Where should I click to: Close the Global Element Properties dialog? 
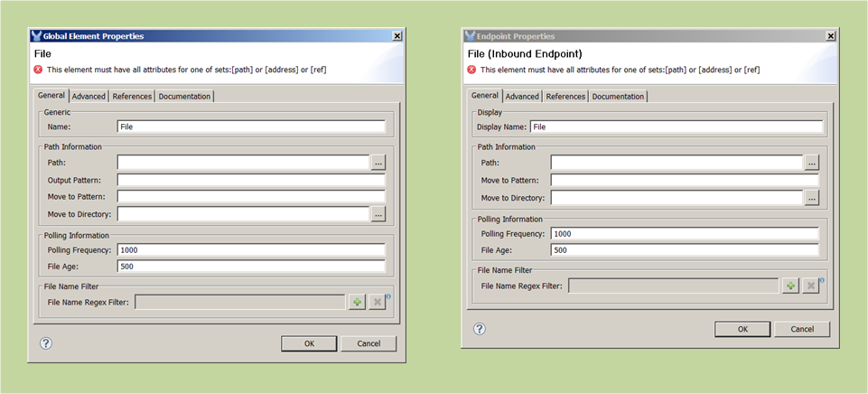(397, 36)
